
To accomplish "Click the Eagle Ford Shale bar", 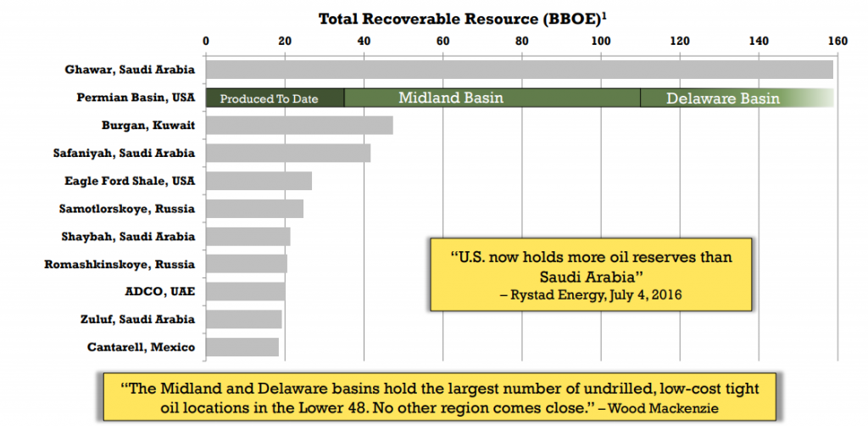I will tap(259, 181).
